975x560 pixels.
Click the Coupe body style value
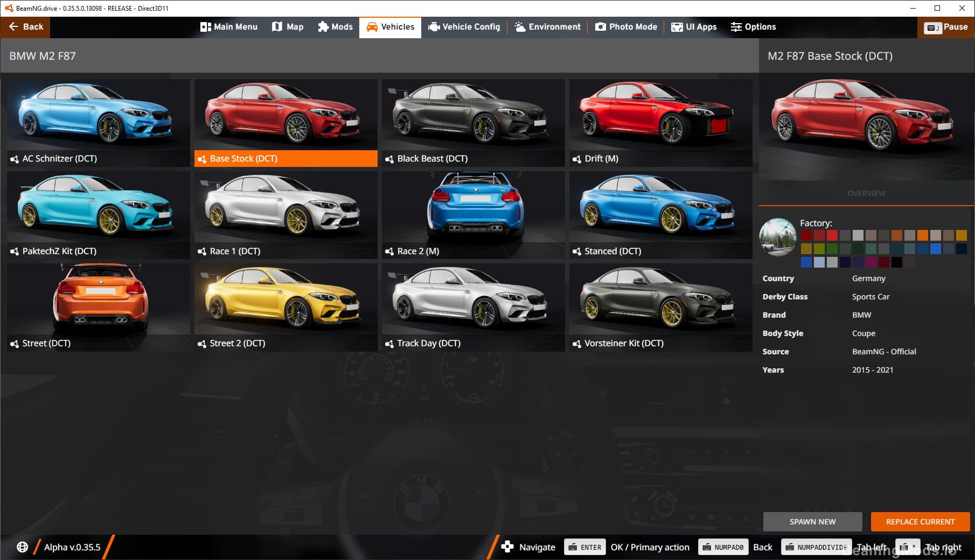coord(864,333)
